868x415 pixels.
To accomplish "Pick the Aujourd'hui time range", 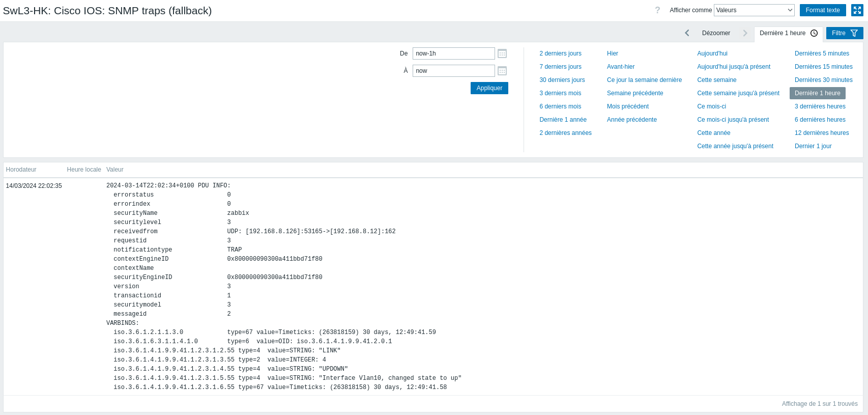I will click(x=712, y=53).
